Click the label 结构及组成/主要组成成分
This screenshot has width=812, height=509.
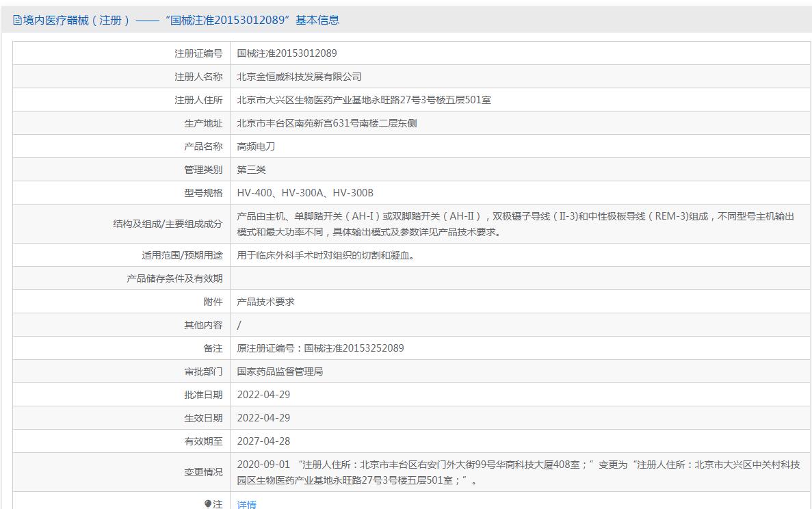pyautogui.click(x=168, y=224)
